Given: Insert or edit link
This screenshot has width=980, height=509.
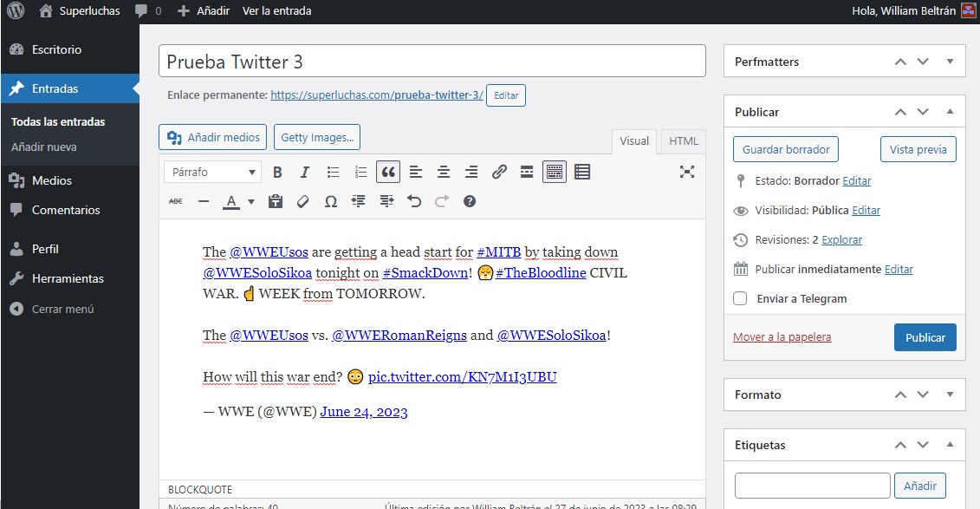Looking at the screenshot, I should [x=499, y=172].
